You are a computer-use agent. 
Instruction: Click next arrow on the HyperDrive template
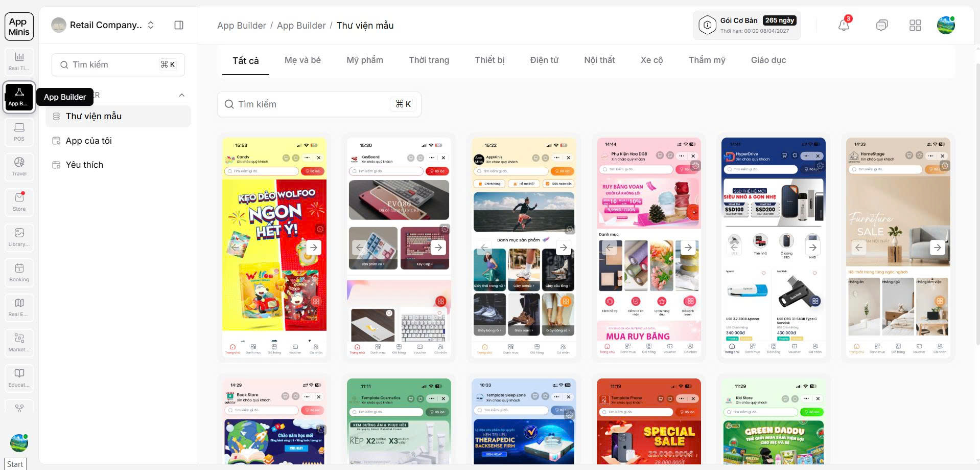[x=813, y=248]
